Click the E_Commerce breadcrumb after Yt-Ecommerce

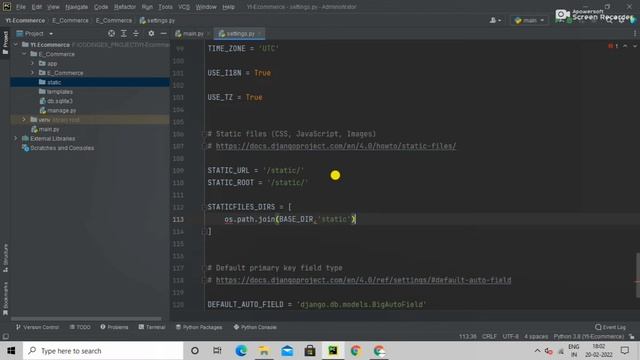coord(70,20)
